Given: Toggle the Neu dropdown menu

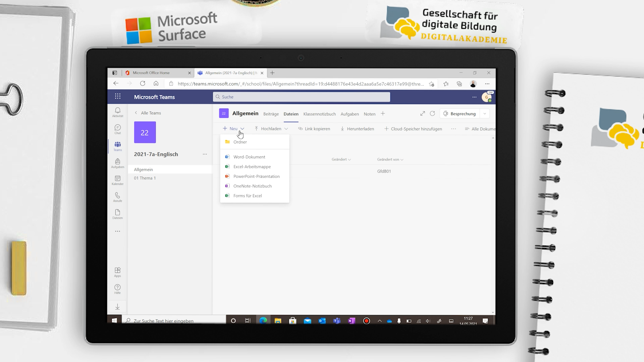Looking at the screenshot, I should click(x=233, y=129).
